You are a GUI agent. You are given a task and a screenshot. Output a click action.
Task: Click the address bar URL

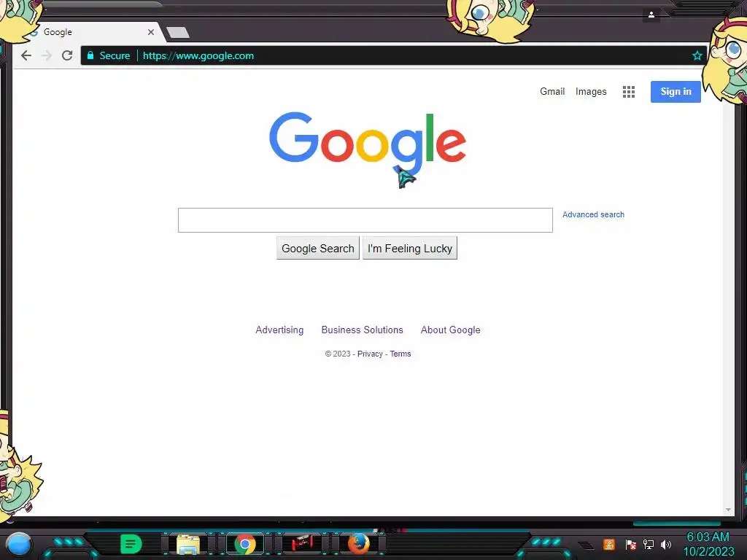(x=198, y=55)
